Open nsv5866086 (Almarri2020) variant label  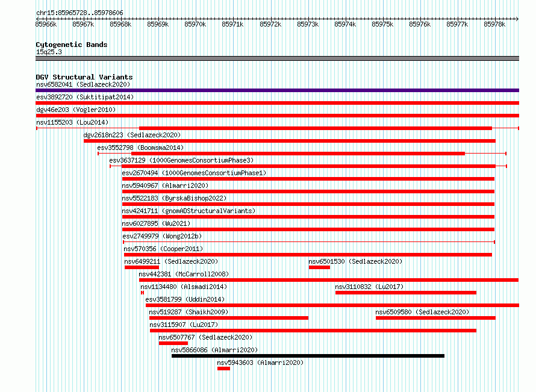coord(214,350)
